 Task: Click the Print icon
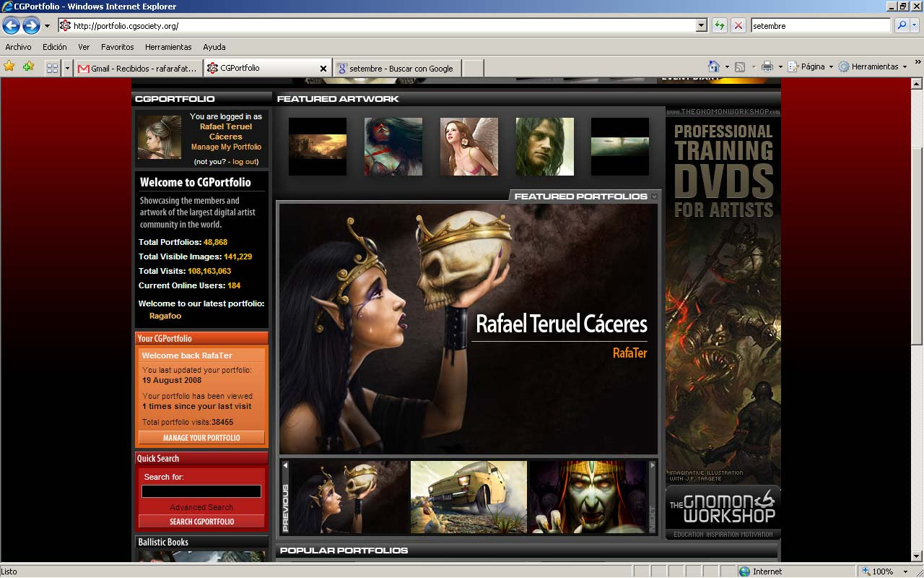[x=767, y=66]
